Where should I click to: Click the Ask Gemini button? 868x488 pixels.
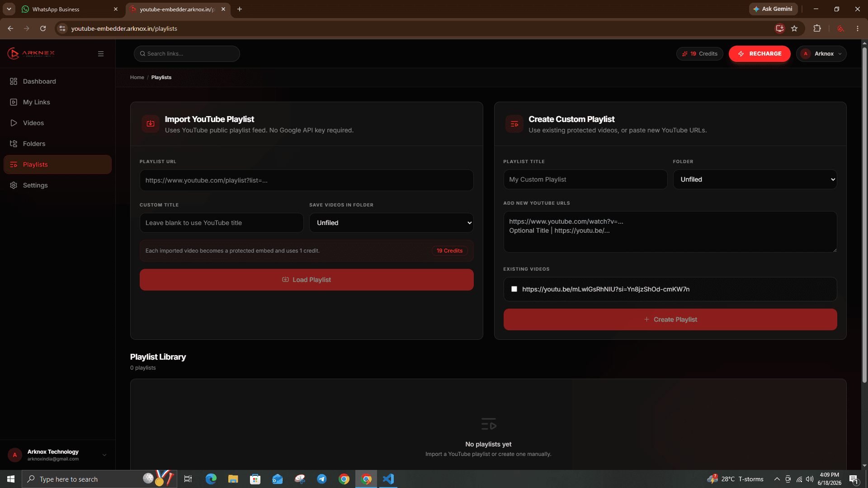[x=773, y=9]
